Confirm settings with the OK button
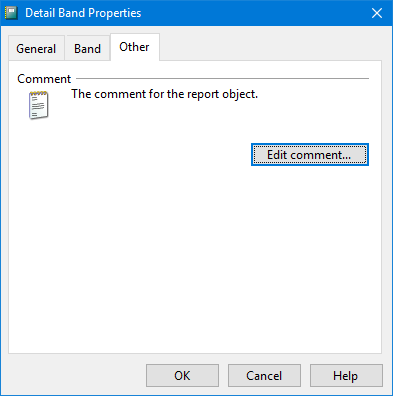This screenshot has width=393, height=396. coord(182,376)
